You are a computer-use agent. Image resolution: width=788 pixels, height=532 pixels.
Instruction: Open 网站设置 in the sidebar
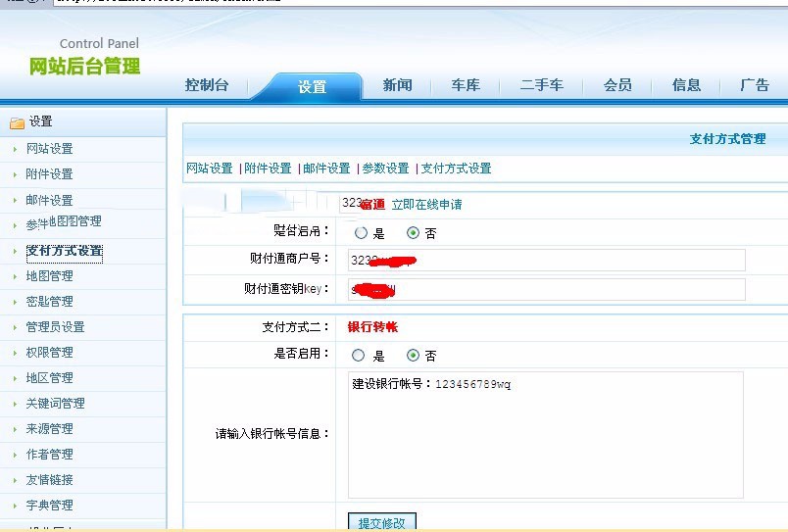50,149
